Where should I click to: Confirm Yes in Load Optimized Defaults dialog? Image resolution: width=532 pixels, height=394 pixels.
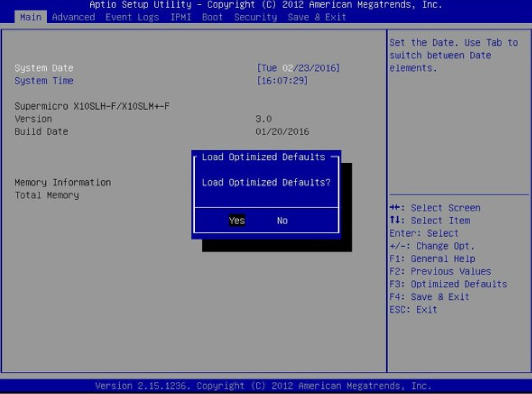237,220
